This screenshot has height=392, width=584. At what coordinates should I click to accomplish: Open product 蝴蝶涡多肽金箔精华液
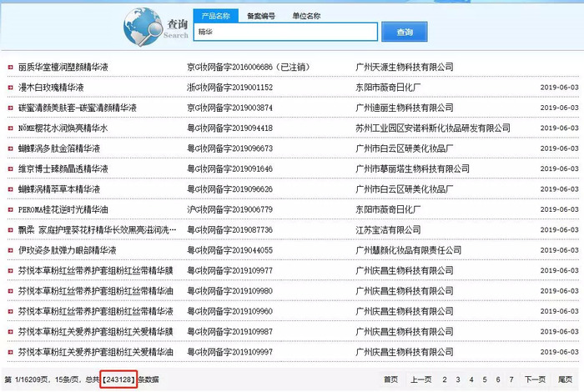point(59,148)
